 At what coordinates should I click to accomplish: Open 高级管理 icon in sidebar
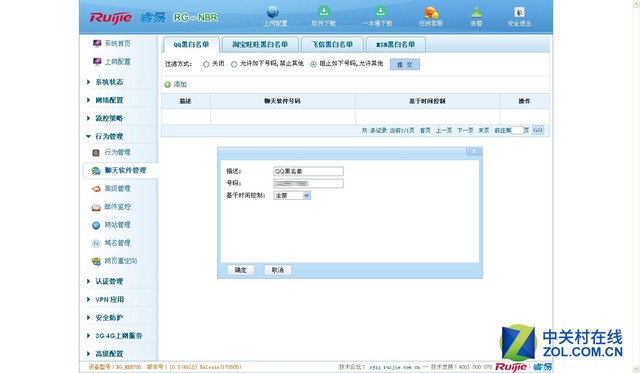[x=96, y=189]
